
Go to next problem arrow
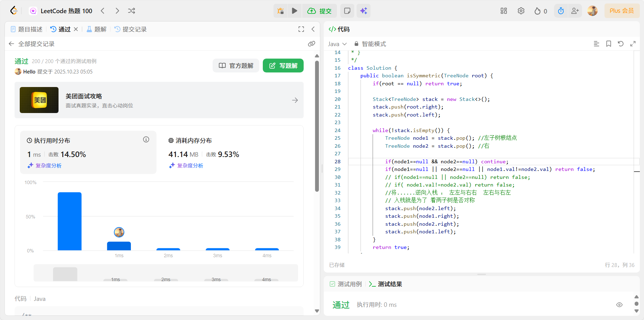[117, 11]
